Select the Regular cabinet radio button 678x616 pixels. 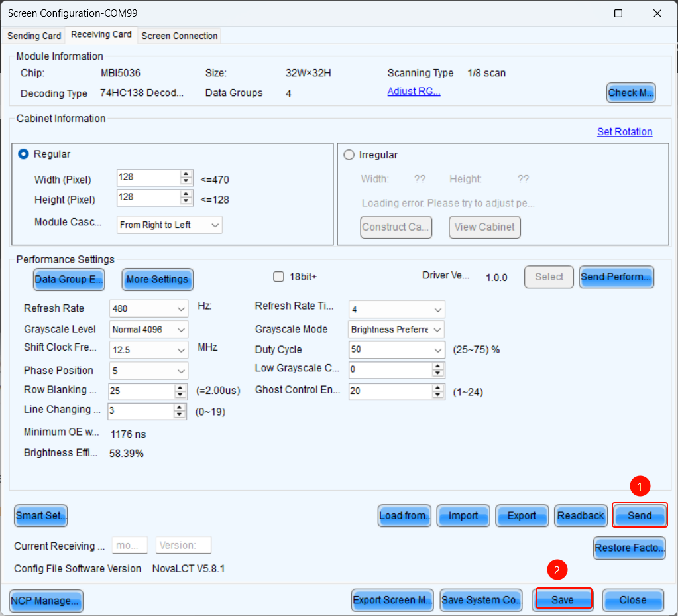24,154
